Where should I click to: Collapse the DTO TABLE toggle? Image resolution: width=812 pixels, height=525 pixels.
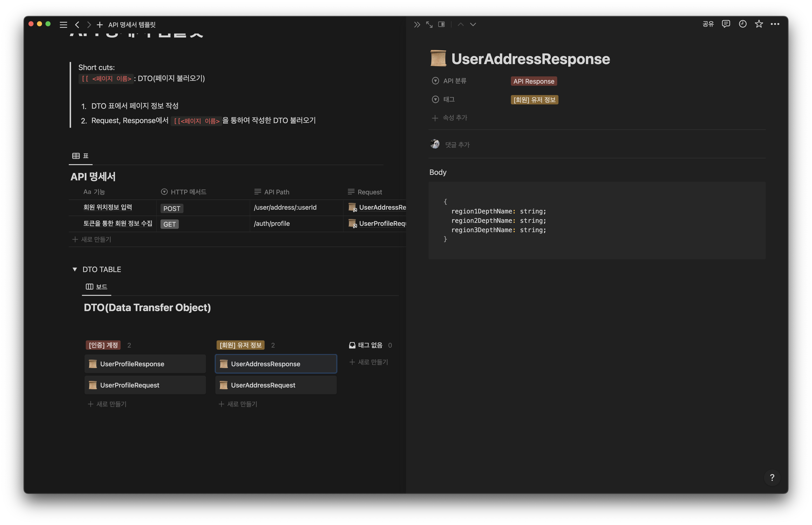point(75,269)
